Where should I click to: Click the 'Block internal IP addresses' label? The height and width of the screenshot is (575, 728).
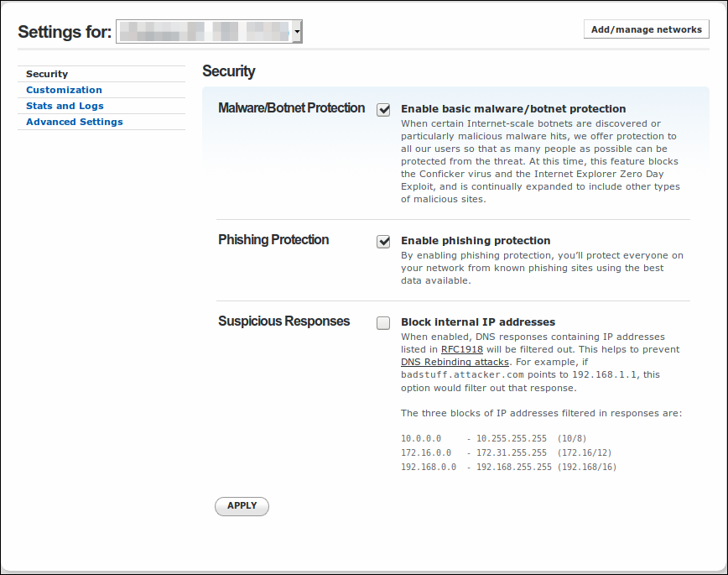click(x=478, y=321)
